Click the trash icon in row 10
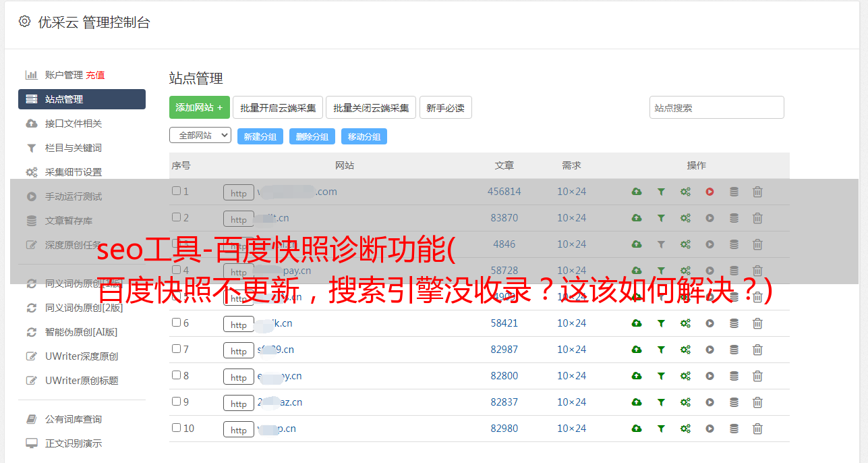Image resolution: width=868 pixels, height=463 pixels. click(x=757, y=429)
